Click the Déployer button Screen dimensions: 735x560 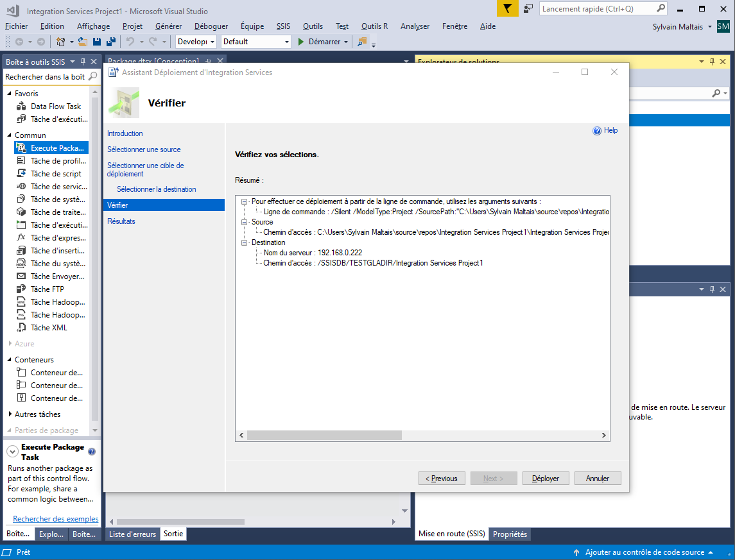[x=546, y=478]
